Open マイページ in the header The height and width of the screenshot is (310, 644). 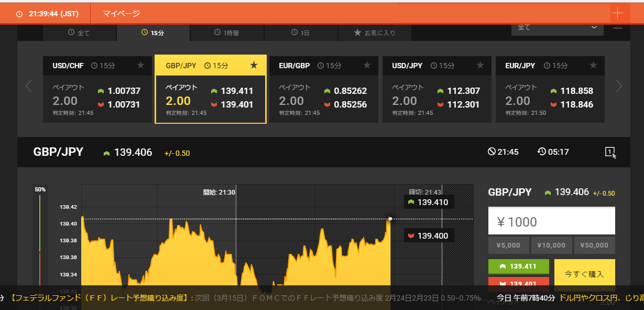point(121,14)
